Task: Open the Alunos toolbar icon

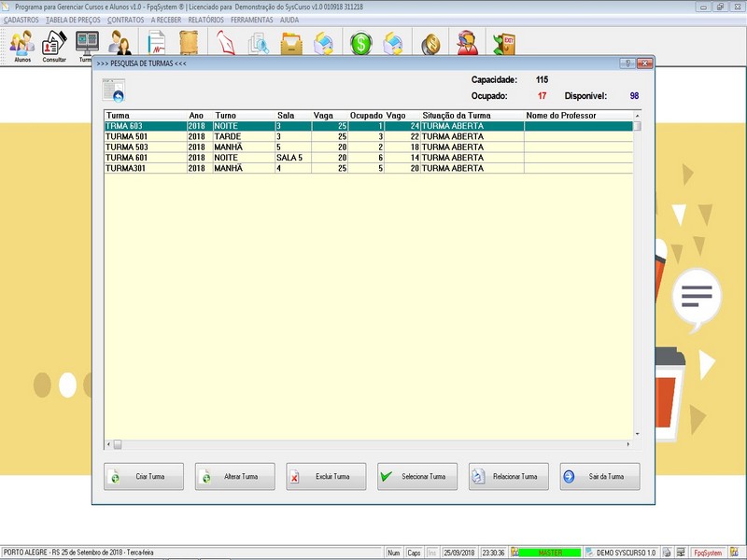Action: click(x=21, y=45)
